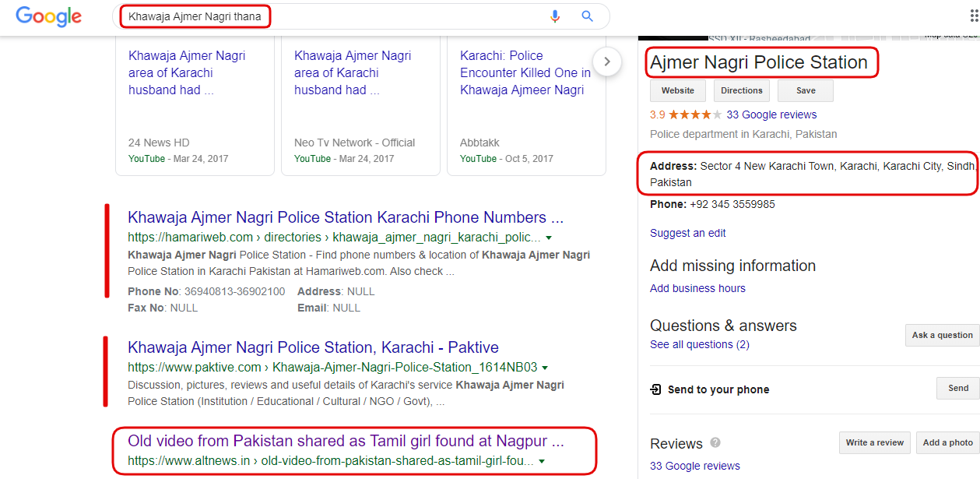The height and width of the screenshot is (479, 980).
Task: Open See all questions (2) link
Action: 700,344
